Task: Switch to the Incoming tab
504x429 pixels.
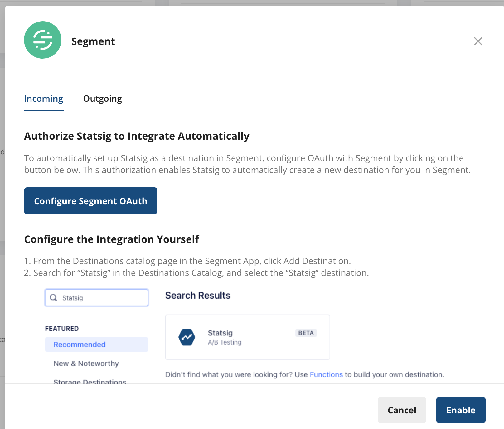Action: [x=44, y=99]
